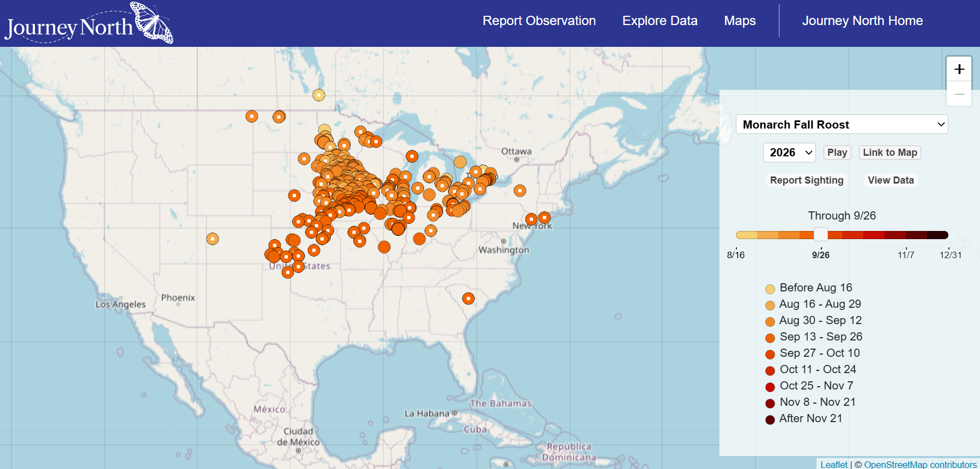This screenshot has height=469, width=980.
Task: Open the Explore Data menu
Action: coord(660,21)
